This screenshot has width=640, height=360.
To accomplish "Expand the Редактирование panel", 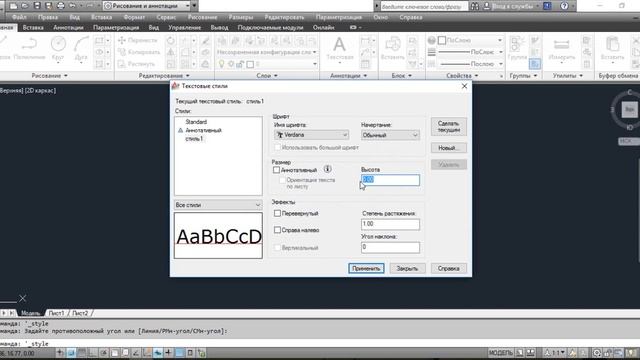I will tap(164, 76).
